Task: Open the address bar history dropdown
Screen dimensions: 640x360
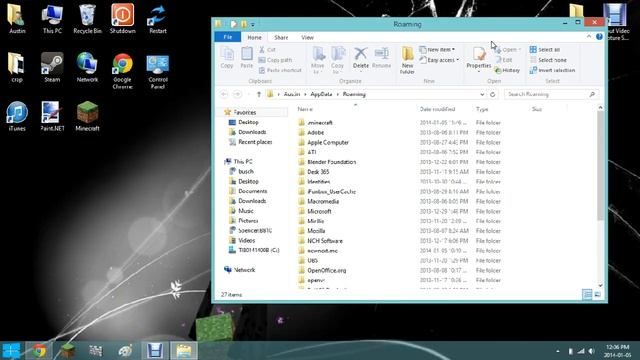Action: pos(482,94)
